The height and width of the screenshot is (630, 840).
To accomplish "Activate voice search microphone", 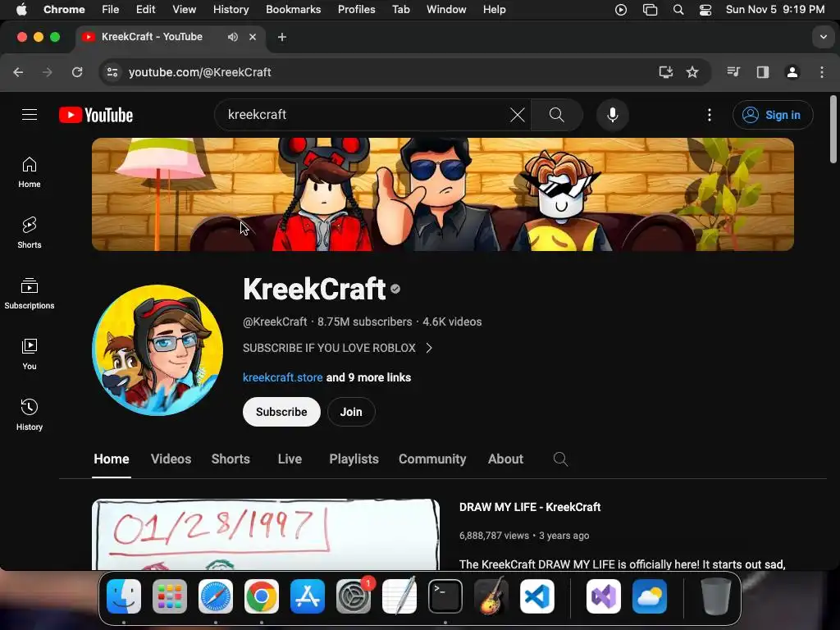I will (612, 115).
